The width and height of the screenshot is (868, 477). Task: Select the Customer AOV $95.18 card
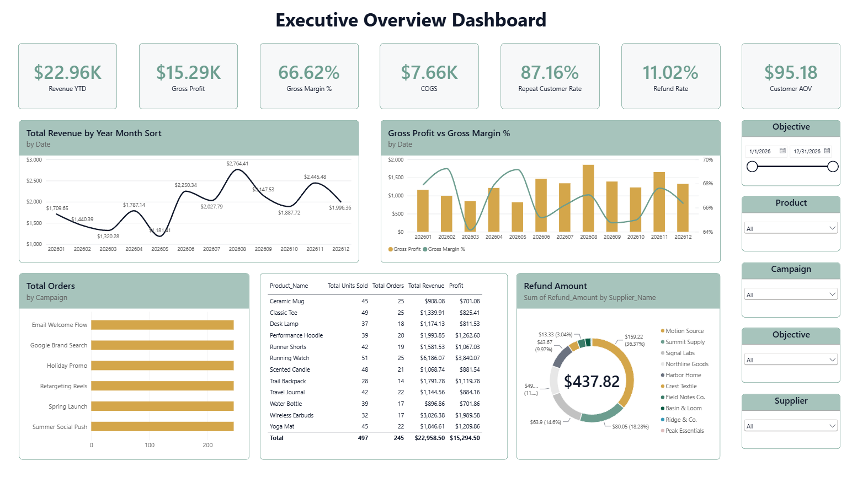click(x=791, y=76)
